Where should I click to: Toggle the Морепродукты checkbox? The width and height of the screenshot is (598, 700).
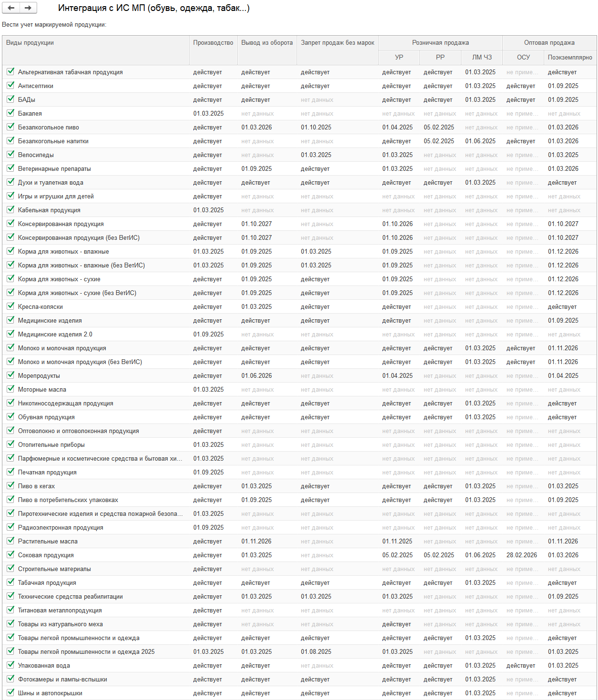coord(10,375)
